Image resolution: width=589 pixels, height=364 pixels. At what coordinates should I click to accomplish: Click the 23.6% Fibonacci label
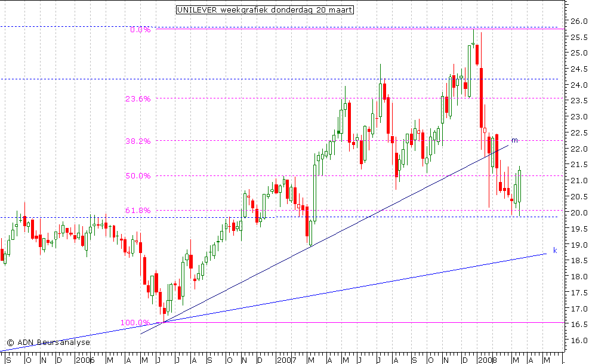point(138,99)
